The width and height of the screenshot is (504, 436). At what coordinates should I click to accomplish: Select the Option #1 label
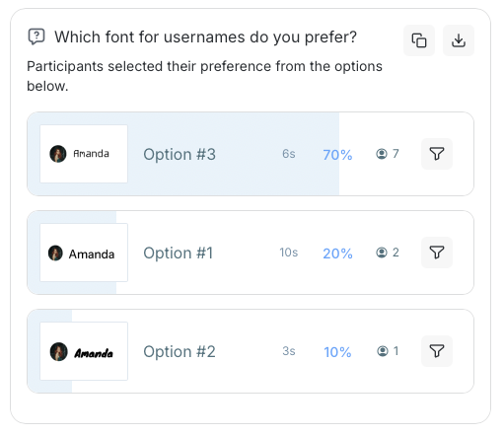[x=179, y=253]
